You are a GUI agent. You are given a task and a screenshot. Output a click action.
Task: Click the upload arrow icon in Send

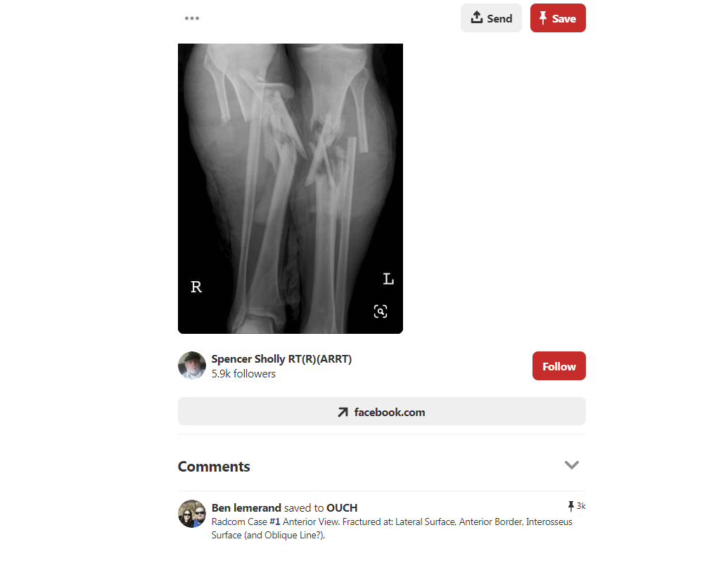476,18
